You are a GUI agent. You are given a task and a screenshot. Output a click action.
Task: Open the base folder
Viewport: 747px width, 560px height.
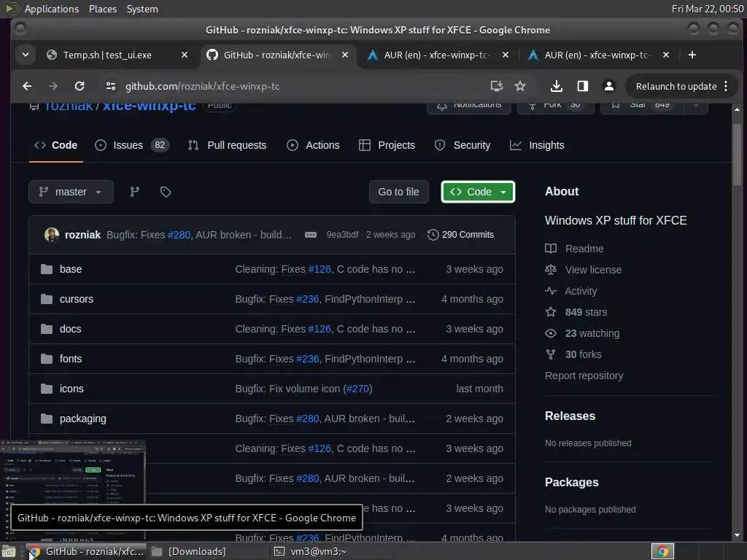coord(71,270)
